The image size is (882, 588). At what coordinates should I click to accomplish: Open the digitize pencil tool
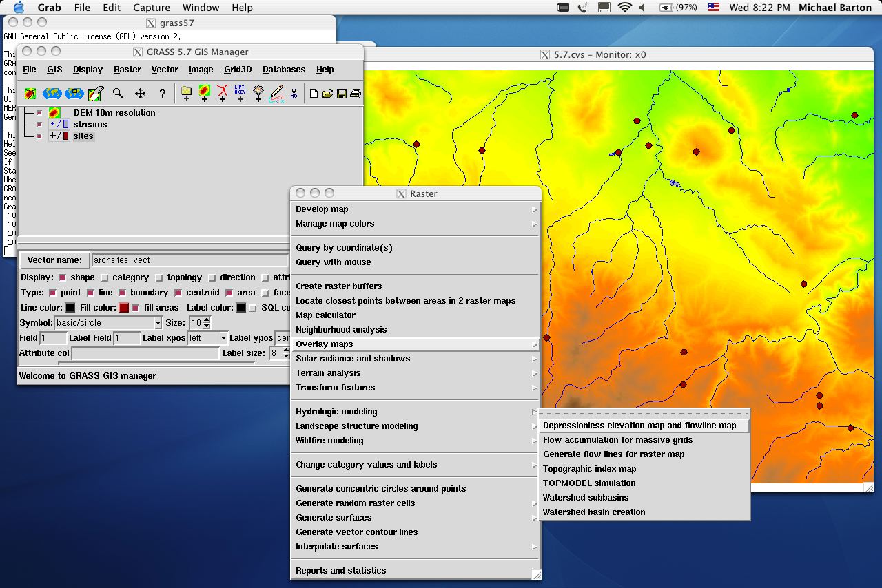coord(276,93)
